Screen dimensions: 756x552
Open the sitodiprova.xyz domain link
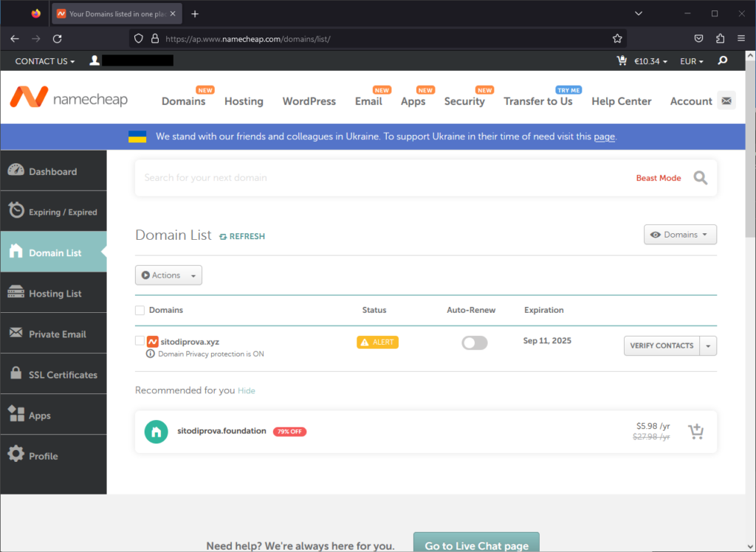pyautogui.click(x=190, y=342)
